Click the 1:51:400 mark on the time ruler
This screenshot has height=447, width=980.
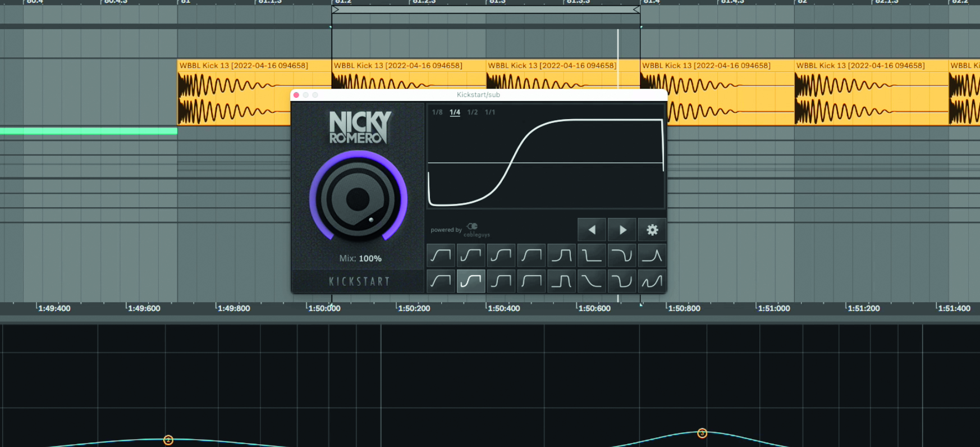954,308
